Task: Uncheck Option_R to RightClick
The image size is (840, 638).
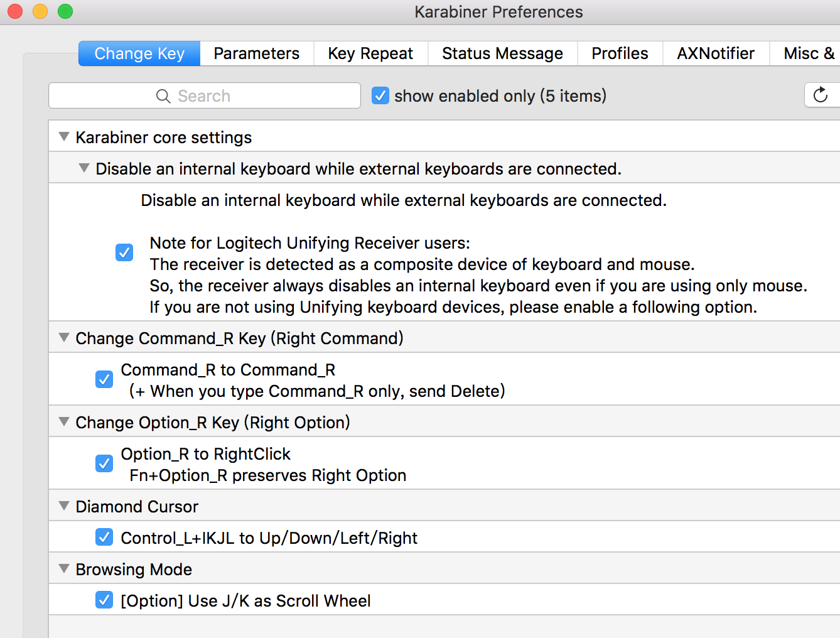Action: click(x=104, y=464)
